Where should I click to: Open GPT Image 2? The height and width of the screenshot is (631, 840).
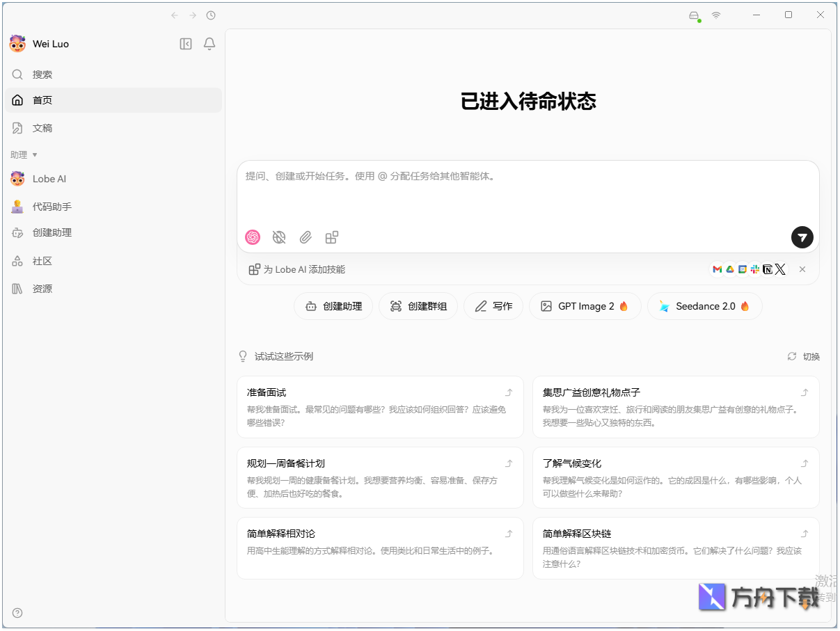(585, 306)
